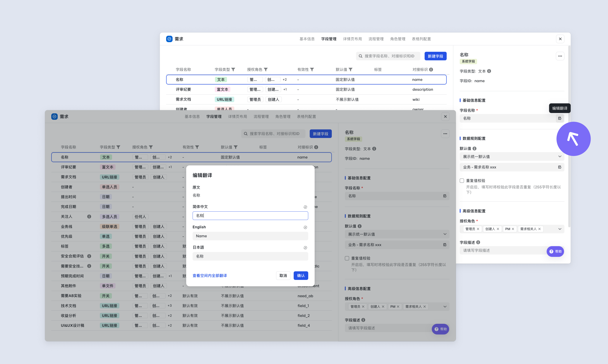This screenshot has height=364, width=608.
Task: Click the 对接标识 info icon in back window
Action: coord(431,69)
